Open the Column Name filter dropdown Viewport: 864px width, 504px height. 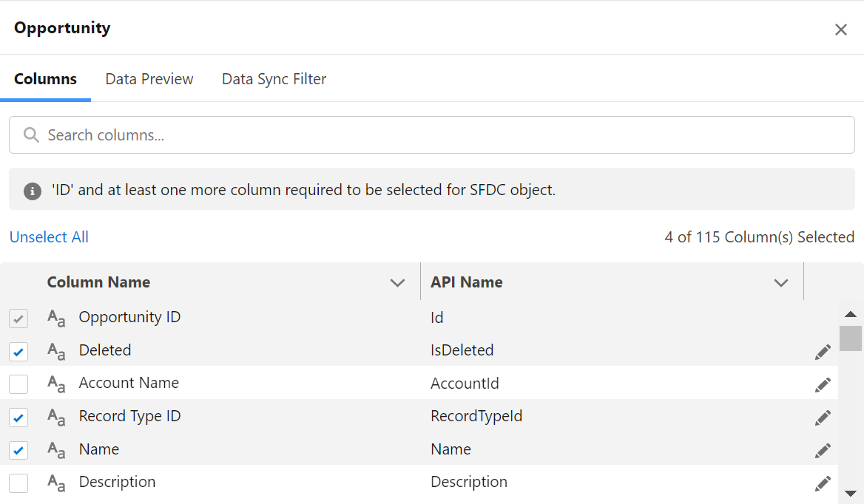tap(398, 282)
